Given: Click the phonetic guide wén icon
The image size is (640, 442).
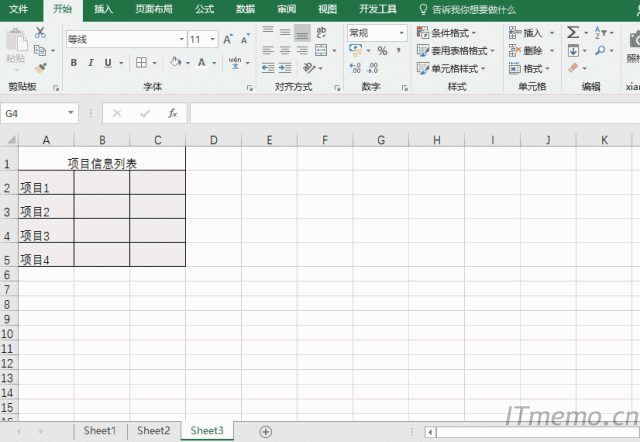Looking at the screenshot, I should coord(235,62).
